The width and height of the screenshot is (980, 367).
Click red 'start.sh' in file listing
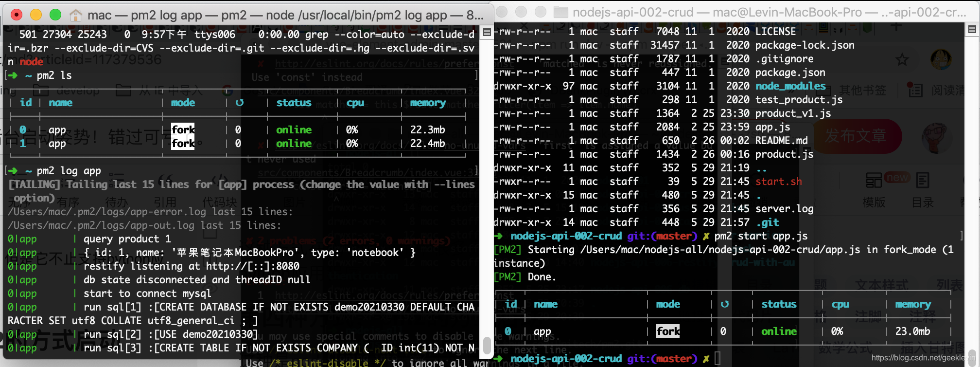778,182
